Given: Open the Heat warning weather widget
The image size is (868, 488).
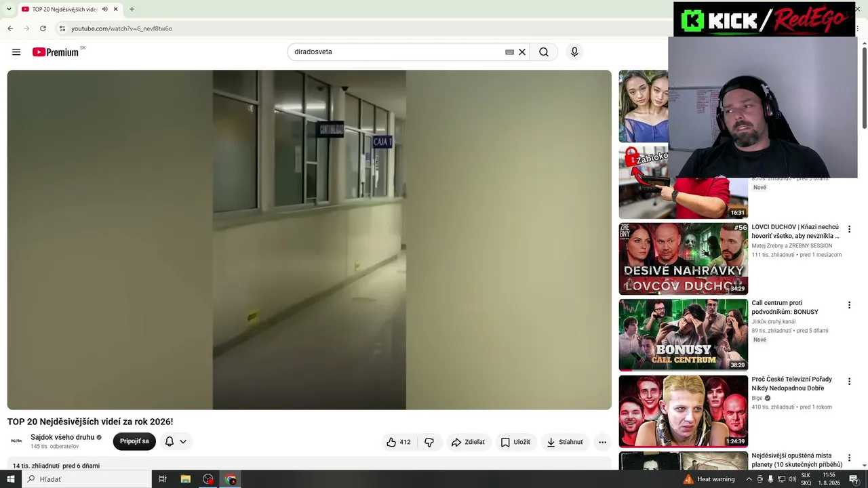Looking at the screenshot, I should [709, 479].
